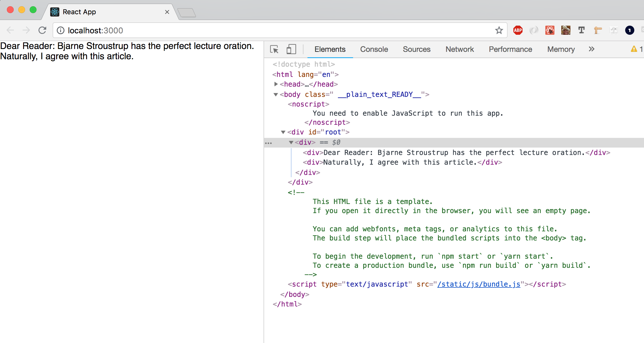The height and width of the screenshot is (343, 644).
Task: Click the bold T extension icon
Action: (581, 30)
